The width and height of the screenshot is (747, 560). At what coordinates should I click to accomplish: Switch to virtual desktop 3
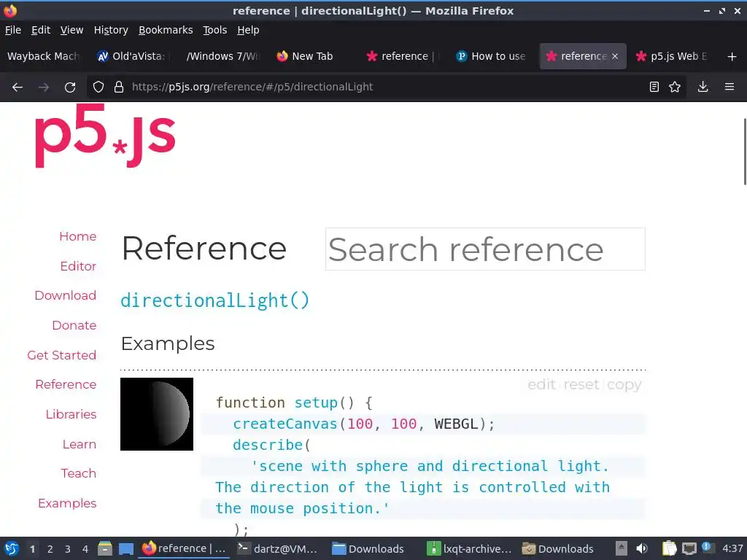tap(68, 549)
